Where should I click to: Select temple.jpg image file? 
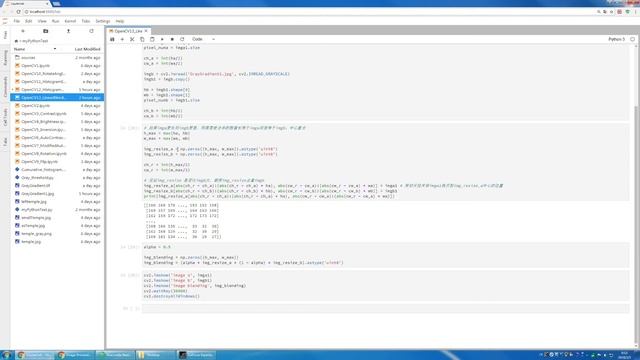tap(57, 242)
